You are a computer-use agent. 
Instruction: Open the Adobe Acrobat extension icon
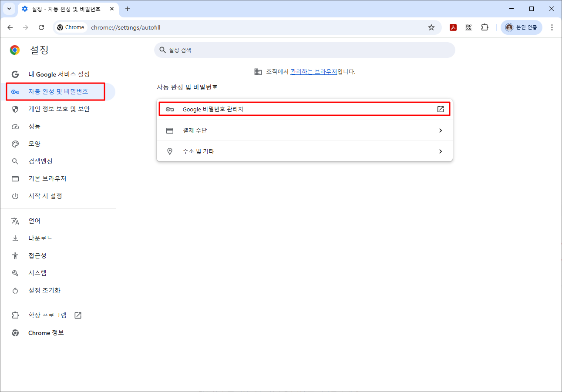coord(453,27)
